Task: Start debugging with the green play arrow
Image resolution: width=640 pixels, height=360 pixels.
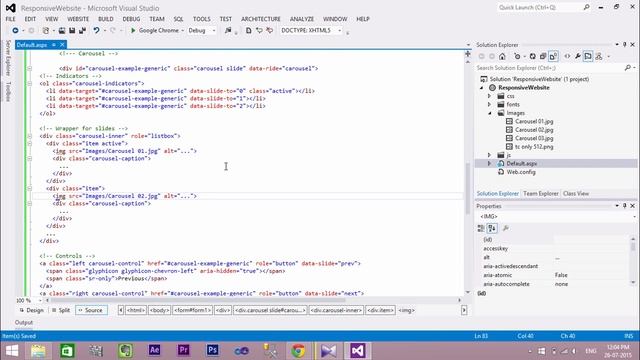Action: tap(133, 31)
